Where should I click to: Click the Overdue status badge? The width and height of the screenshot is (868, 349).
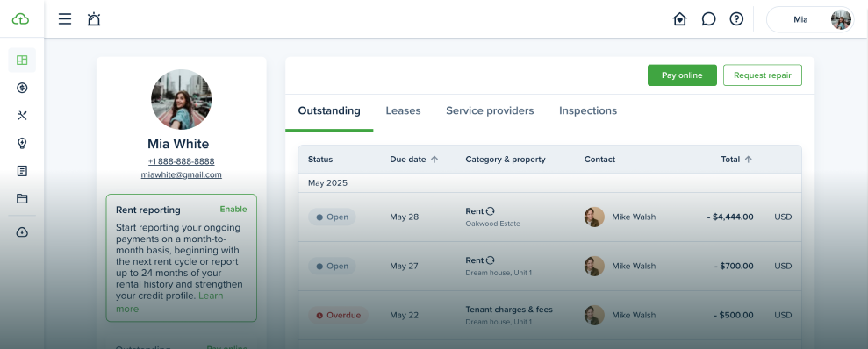pyautogui.click(x=338, y=316)
